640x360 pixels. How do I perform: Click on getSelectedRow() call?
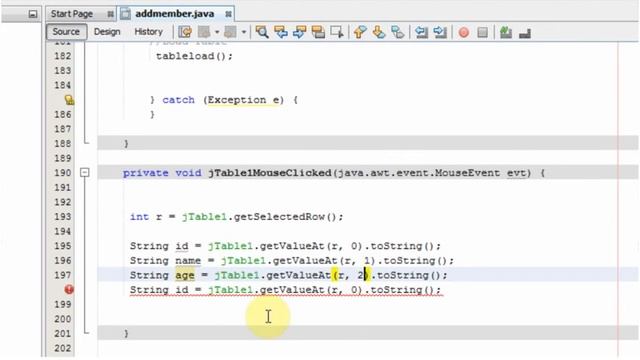(285, 217)
